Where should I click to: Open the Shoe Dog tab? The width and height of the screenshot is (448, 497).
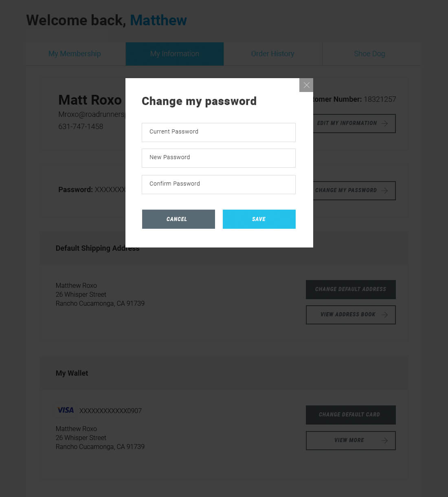pyautogui.click(x=369, y=54)
